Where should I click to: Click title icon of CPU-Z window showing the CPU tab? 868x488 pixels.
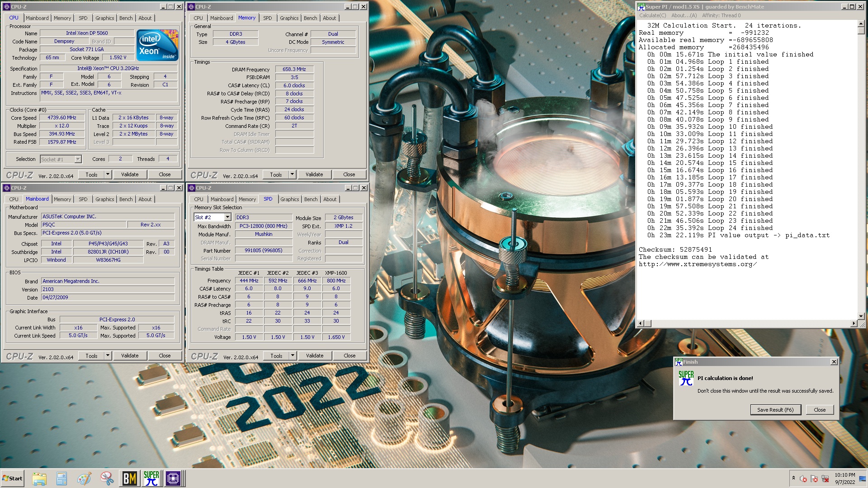[x=7, y=7]
